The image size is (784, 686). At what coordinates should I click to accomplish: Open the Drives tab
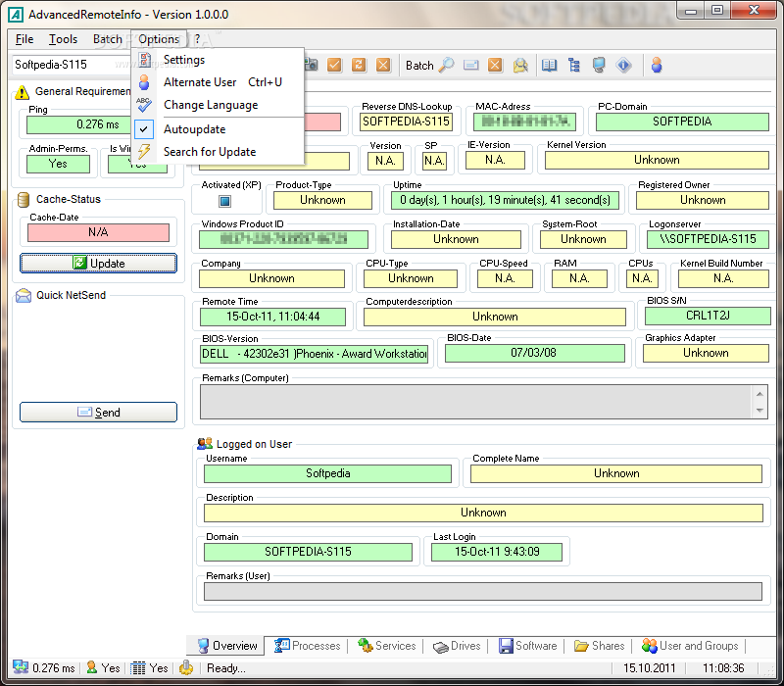click(x=457, y=646)
